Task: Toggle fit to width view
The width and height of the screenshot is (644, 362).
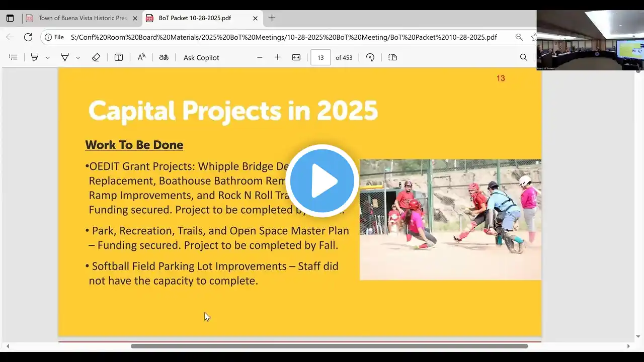Action: point(296,57)
